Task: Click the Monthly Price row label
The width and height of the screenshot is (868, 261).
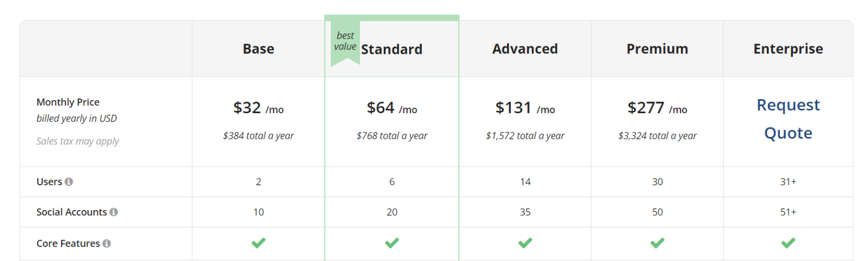Action: click(x=68, y=102)
